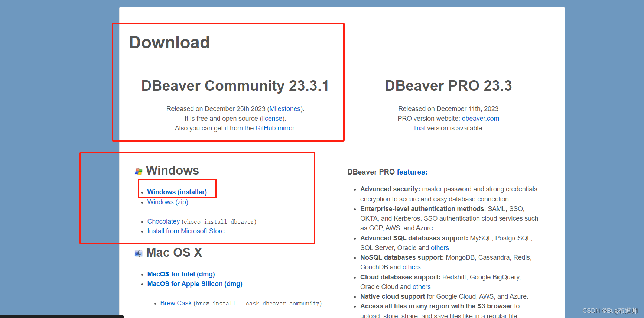Screen dimensions: 644x318
Task: Open 'others' link after Oracle Cloud
Action: click(422, 287)
